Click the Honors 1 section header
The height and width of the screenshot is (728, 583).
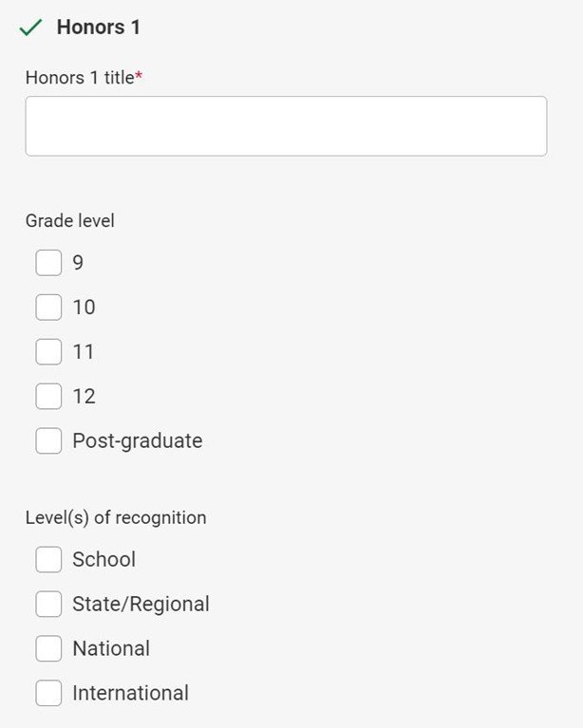[x=98, y=28]
